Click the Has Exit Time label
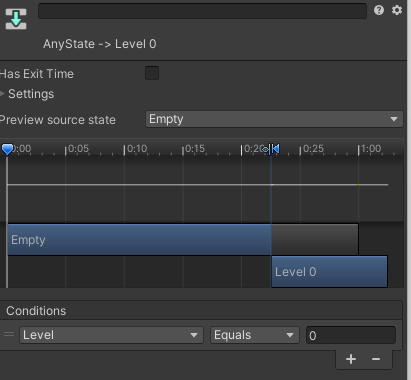The image size is (411, 380). click(37, 74)
